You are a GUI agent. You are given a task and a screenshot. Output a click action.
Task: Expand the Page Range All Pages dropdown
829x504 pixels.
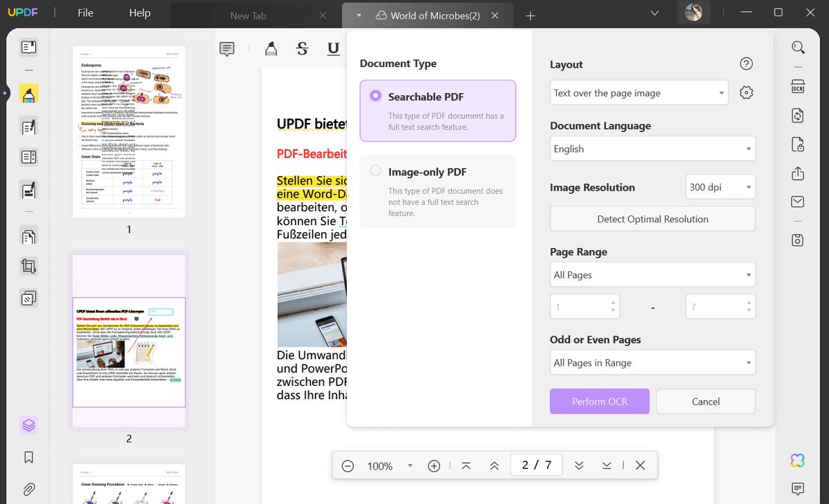point(653,275)
